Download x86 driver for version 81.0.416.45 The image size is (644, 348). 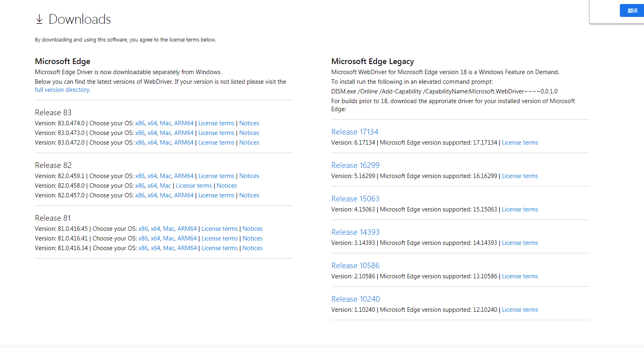[143, 229]
